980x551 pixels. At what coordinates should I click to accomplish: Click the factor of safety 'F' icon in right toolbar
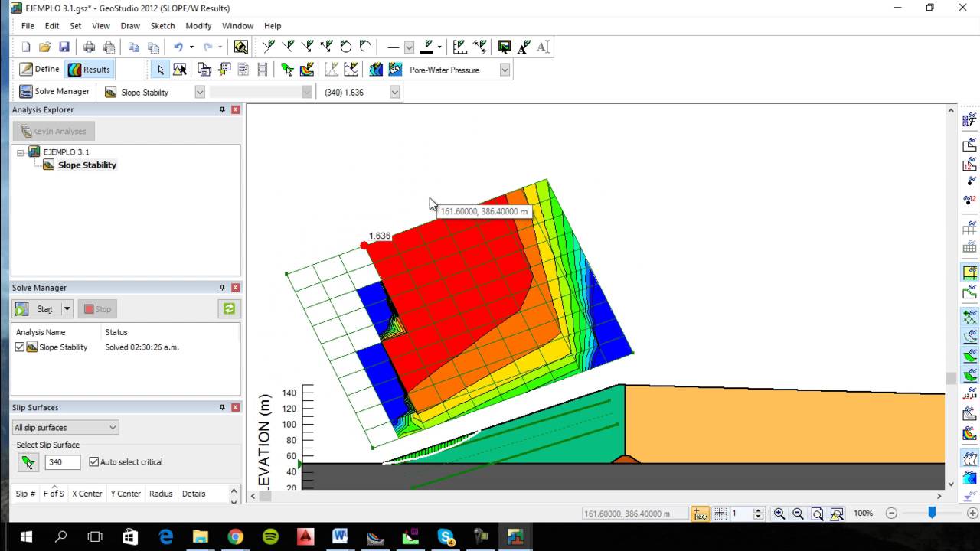[969, 120]
